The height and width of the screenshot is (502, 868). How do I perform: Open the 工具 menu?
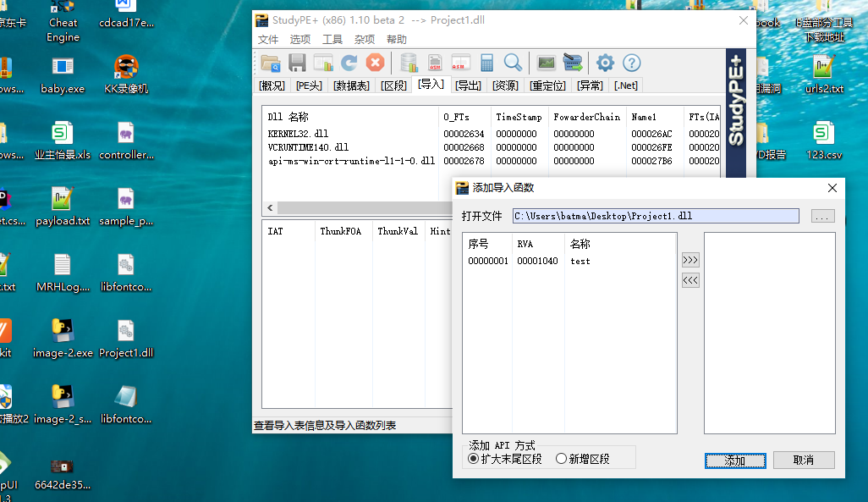[332, 39]
